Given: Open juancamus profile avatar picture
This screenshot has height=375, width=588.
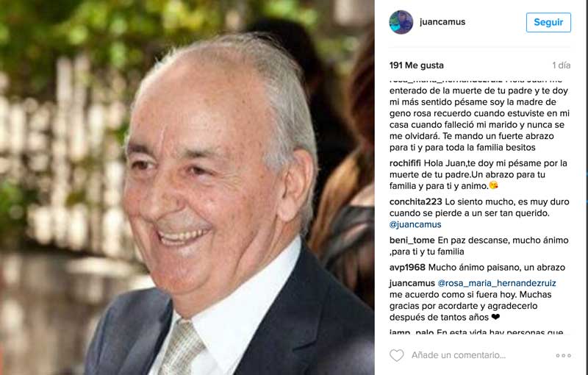Looking at the screenshot, I should tap(401, 22).
